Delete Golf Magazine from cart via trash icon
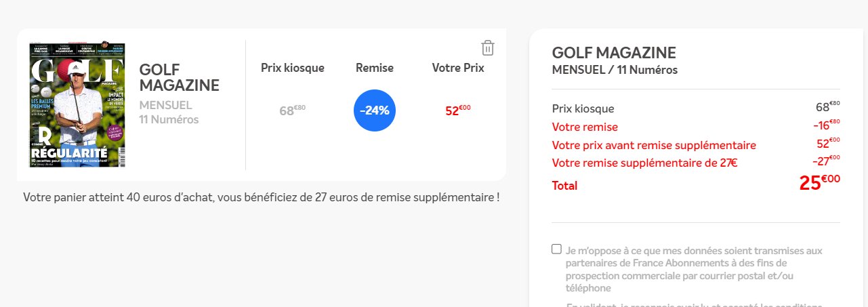Screen dimensions: 868x307 pyautogui.click(x=488, y=47)
